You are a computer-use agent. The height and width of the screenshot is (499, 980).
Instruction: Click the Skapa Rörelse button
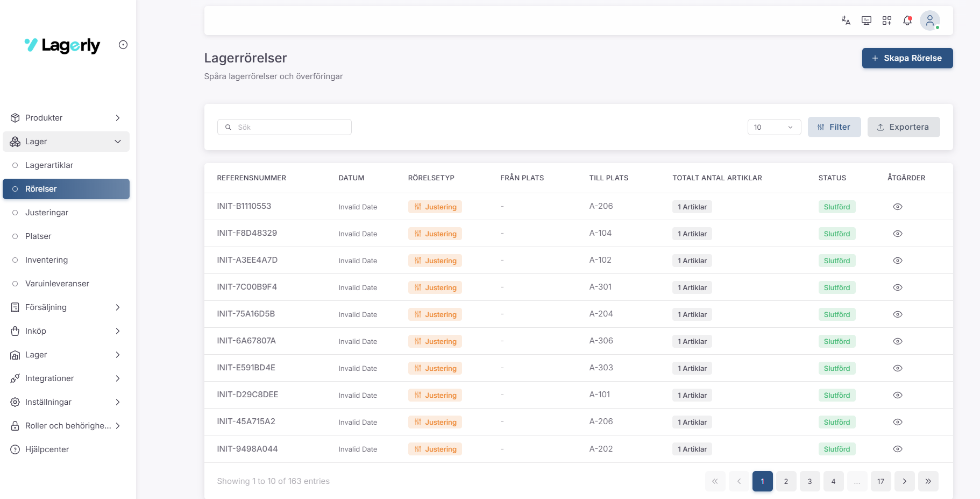coord(907,58)
